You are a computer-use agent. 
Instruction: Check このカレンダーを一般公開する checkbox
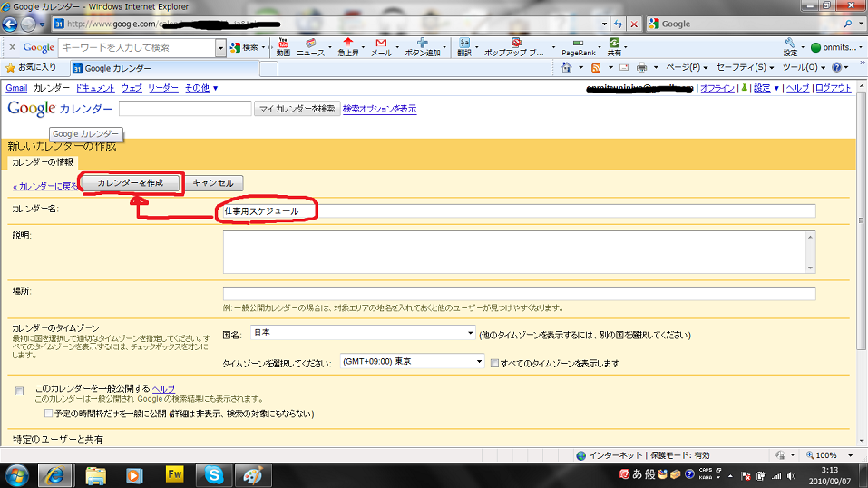click(19, 391)
